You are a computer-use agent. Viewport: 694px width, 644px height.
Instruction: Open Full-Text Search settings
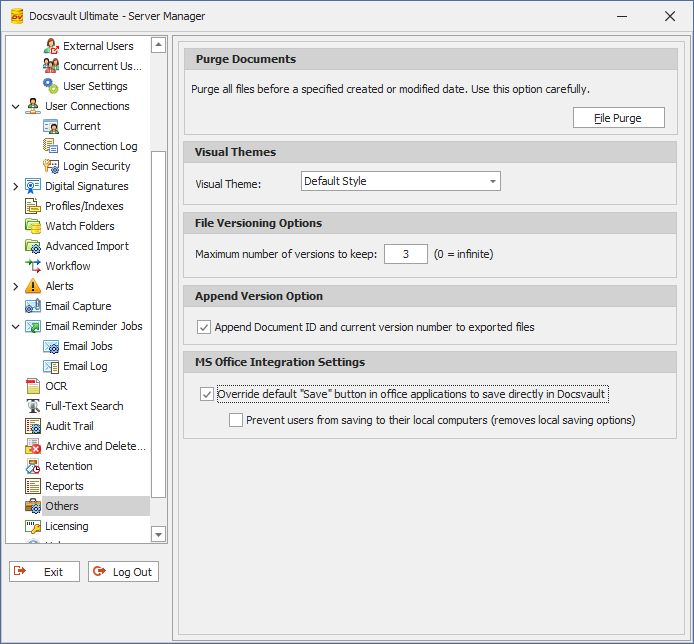(84, 406)
